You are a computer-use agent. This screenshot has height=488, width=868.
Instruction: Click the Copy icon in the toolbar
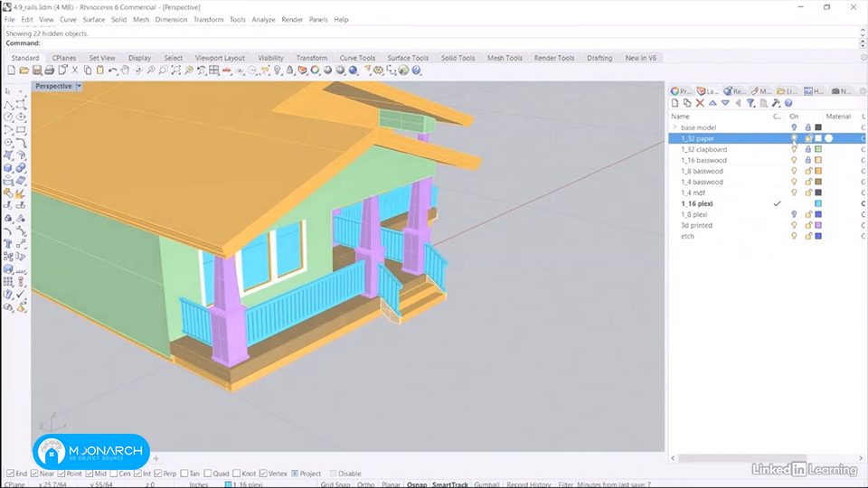click(88, 70)
